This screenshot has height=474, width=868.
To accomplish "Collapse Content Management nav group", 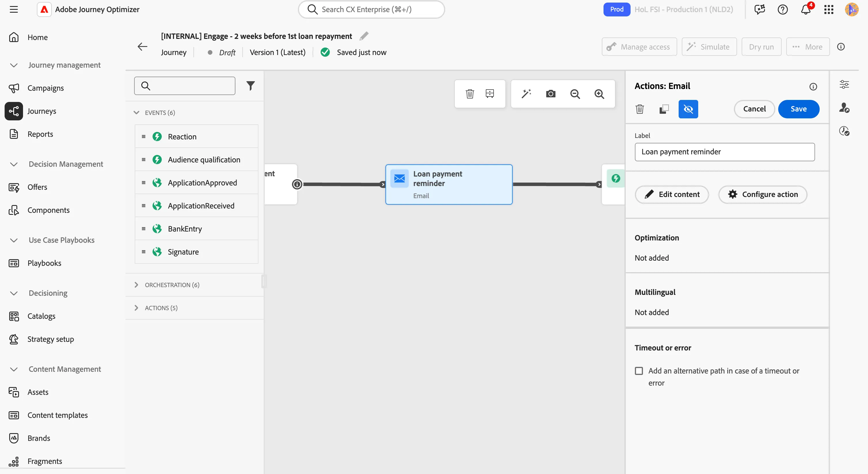I will pyautogui.click(x=14, y=369).
